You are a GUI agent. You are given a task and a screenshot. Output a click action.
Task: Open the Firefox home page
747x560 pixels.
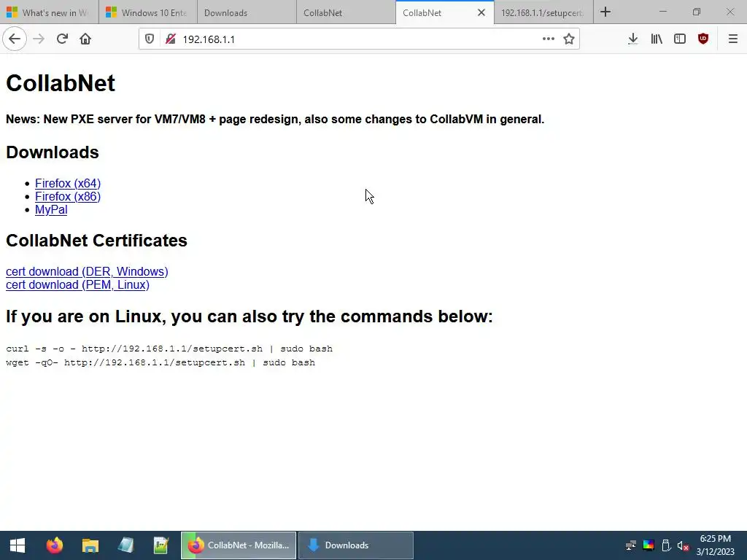(85, 39)
